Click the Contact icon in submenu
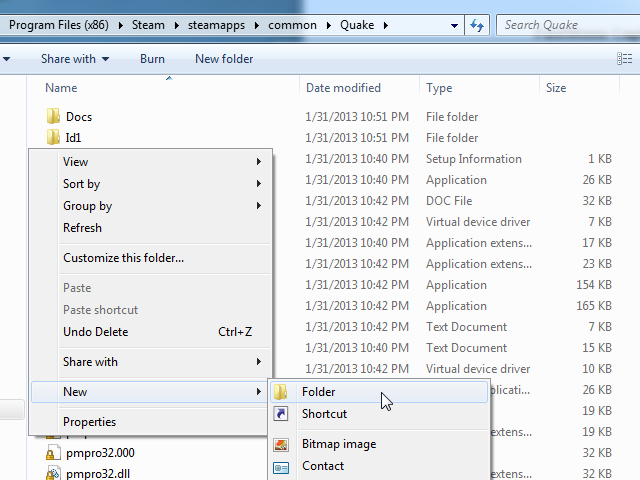 pos(282,466)
